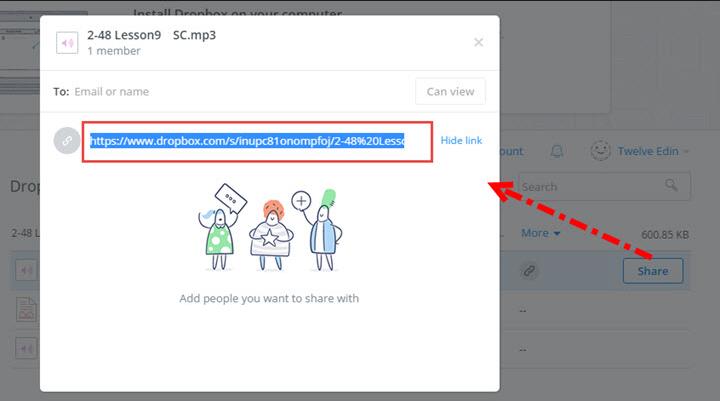
Task: Open the More dropdown in background page
Action: pos(540,233)
